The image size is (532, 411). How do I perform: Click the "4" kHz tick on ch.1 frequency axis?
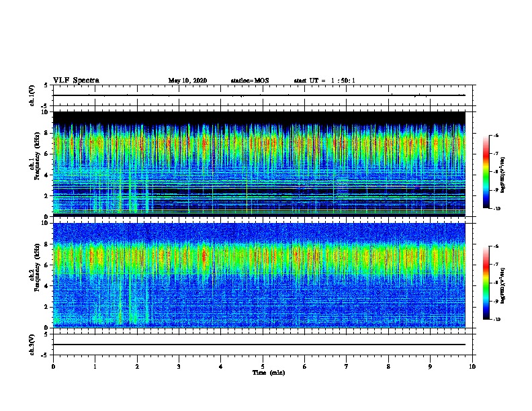[x=47, y=175]
